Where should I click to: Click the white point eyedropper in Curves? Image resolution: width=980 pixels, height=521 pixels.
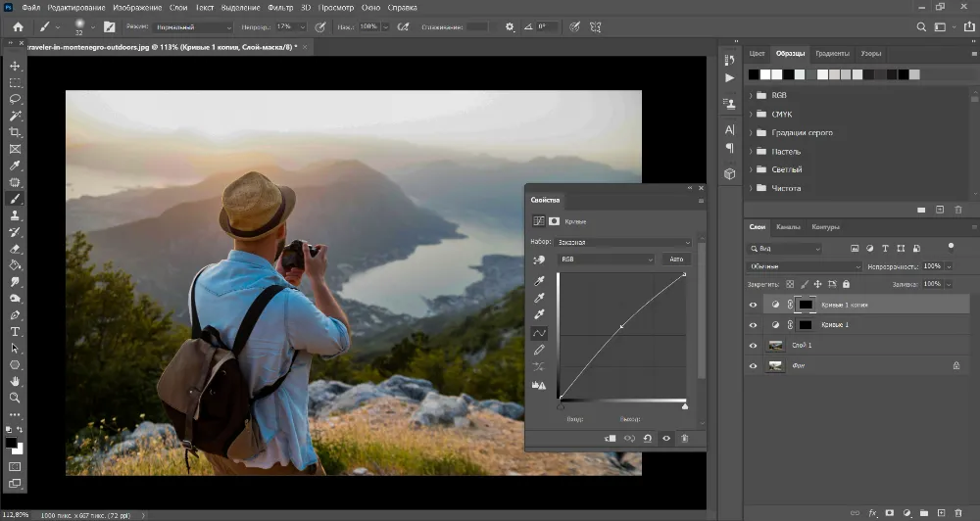point(539,314)
